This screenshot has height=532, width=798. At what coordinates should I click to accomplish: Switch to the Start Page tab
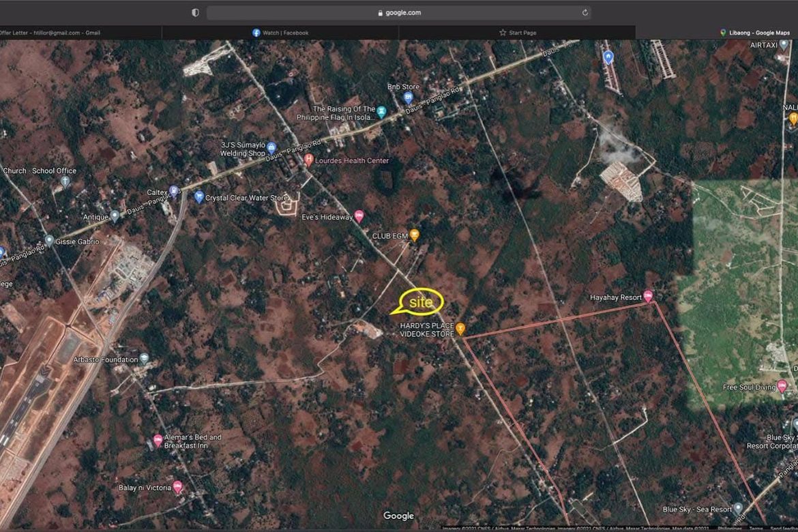point(517,33)
